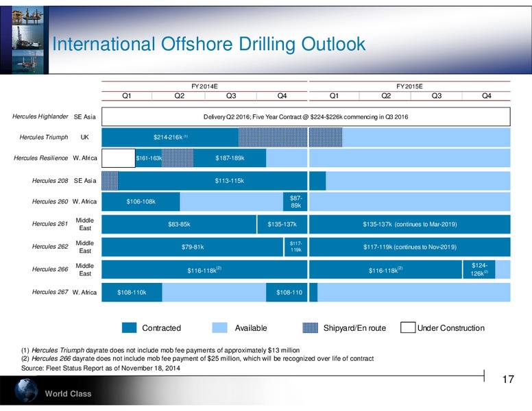Screen dimensions: 532x411
Task: Click the slide page number 17
Action: [508, 379]
